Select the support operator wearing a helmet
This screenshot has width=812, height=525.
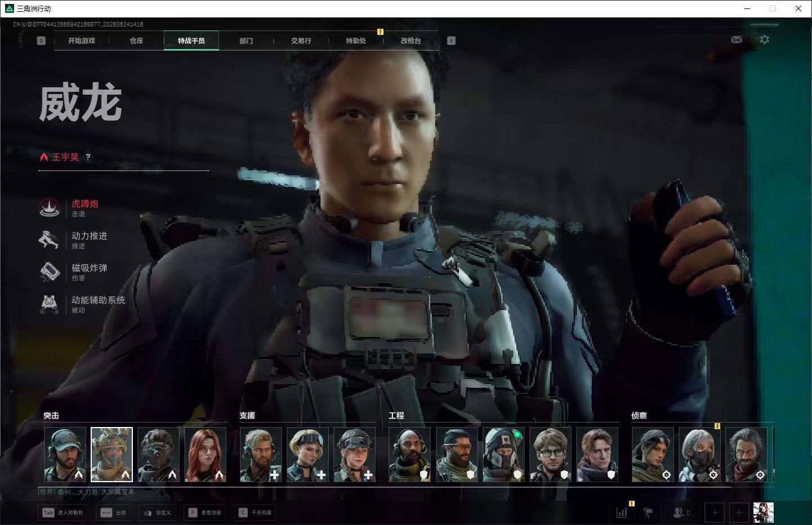(x=354, y=455)
